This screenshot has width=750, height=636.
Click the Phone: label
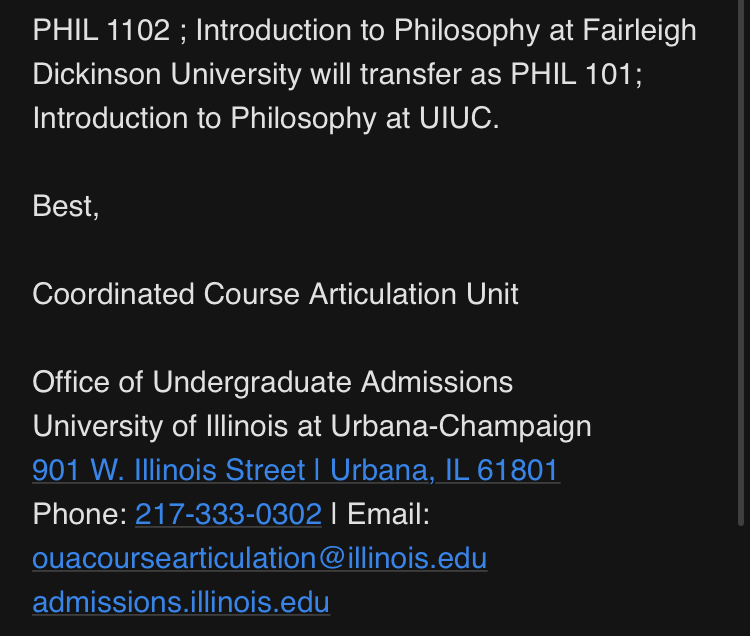click(80, 514)
